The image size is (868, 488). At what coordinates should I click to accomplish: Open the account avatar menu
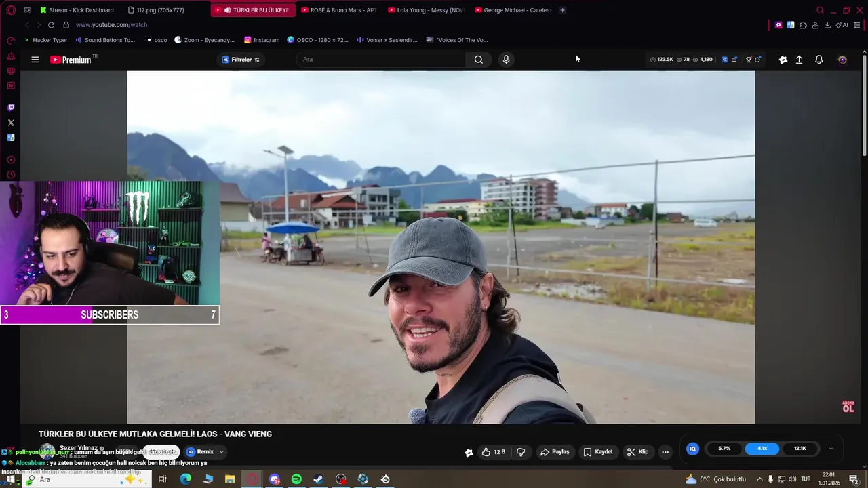[x=842, y=60]
